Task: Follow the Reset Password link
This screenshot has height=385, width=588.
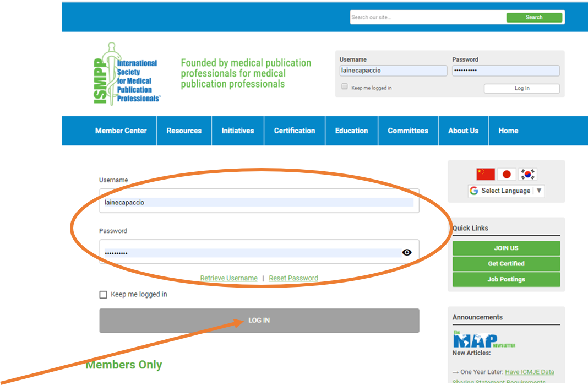Action: (293, 278)
